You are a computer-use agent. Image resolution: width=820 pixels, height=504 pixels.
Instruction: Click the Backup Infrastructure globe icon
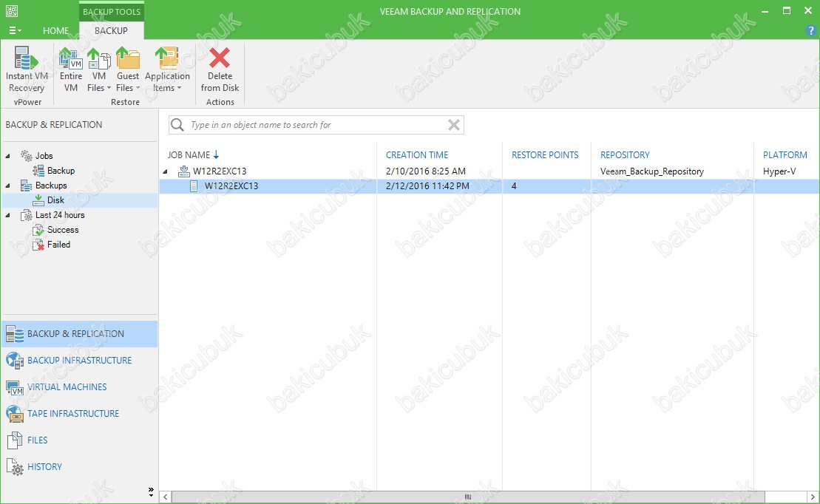15,361
